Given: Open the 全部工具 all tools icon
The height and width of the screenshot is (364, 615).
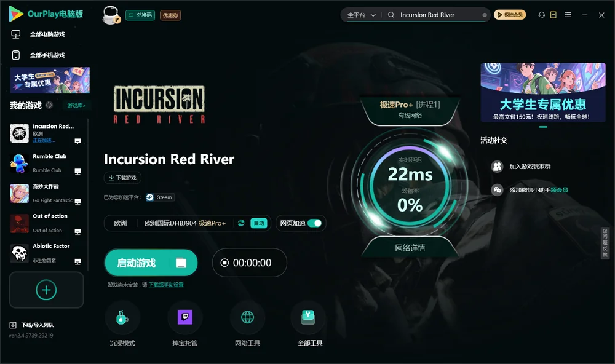Looking at the screenshot, I should click(308, 318).
